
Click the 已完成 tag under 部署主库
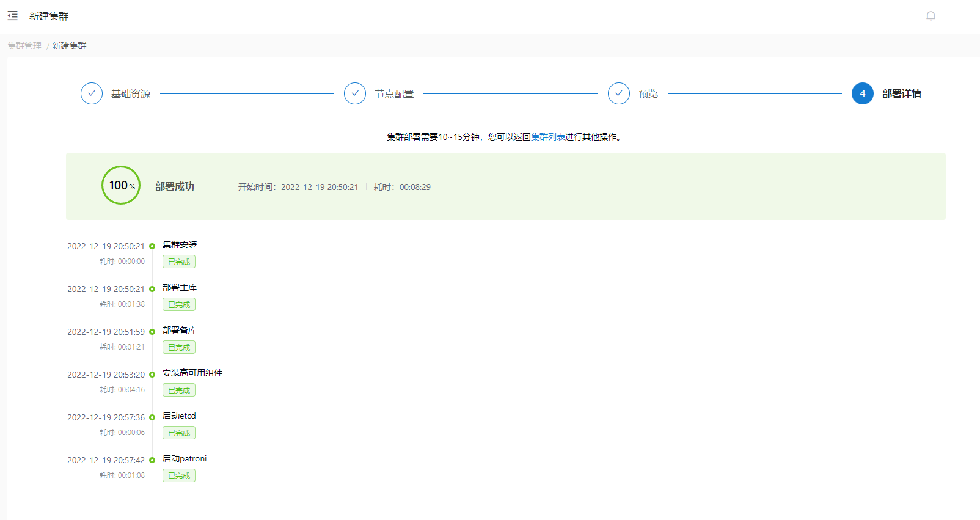(x=179, y=304)
